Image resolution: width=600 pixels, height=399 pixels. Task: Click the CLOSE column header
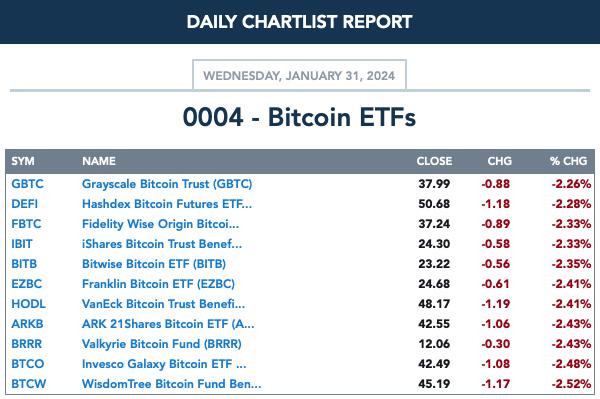(x=434, y=161)
